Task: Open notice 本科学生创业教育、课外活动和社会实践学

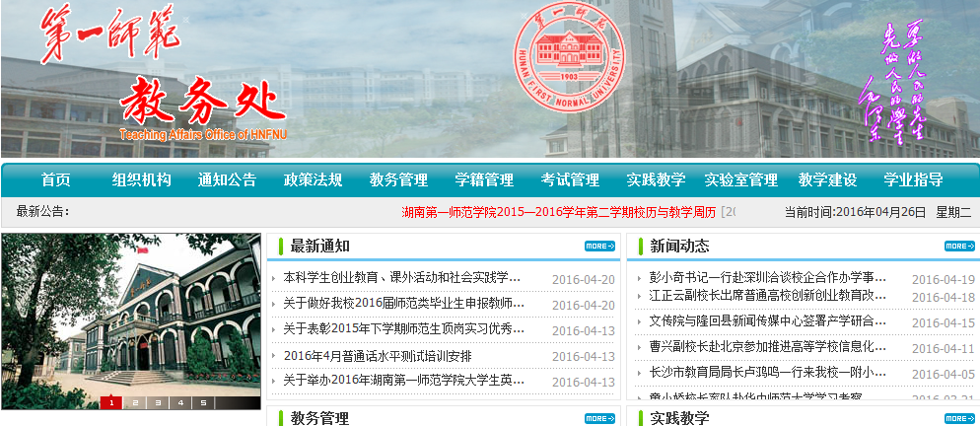Action: pos(401,277)
